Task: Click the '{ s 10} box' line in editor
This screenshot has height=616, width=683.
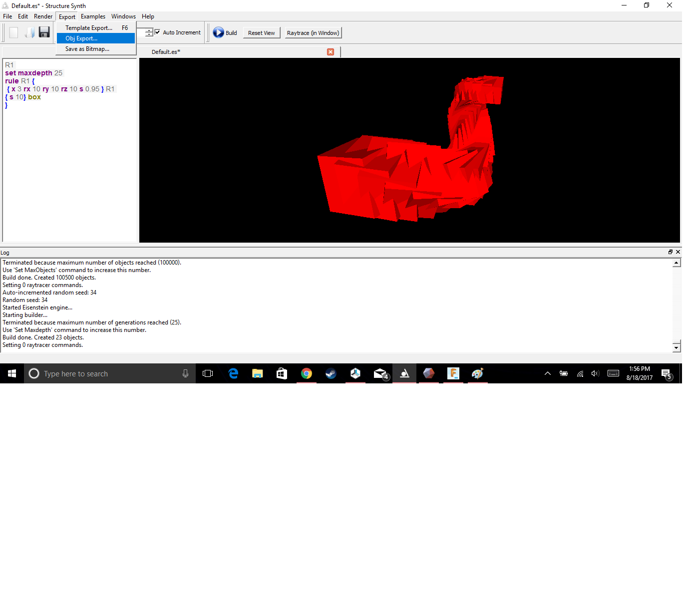Action: pyautogui.click(x=23, y=97)
